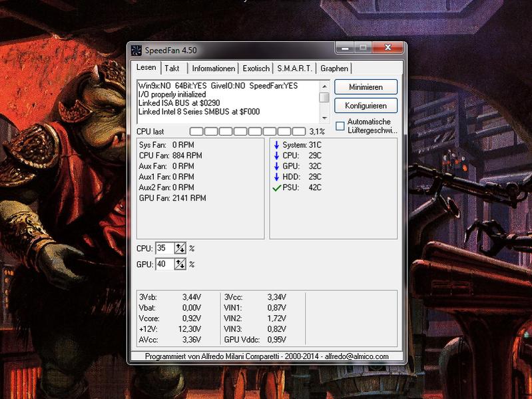Click the GPU speed input field showing 40
This screenshot has height=399, width=532.
[165, 264]
